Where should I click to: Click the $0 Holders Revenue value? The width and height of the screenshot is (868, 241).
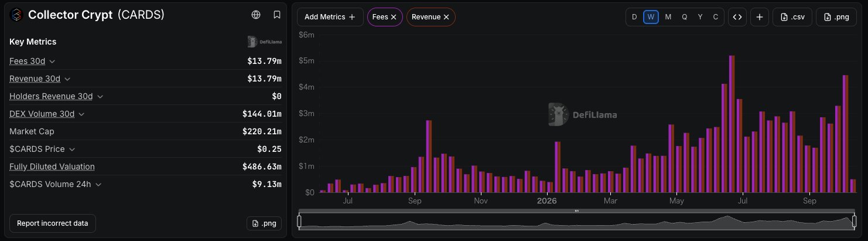pyautogui.click(x=276, y=96)
